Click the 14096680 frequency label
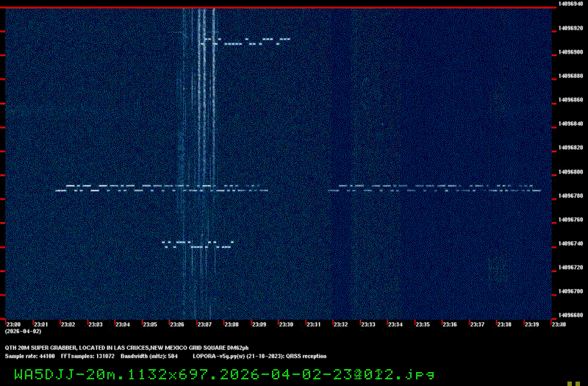Image resolution: width=588 pixels, height=386 pixels. (570, 315)
